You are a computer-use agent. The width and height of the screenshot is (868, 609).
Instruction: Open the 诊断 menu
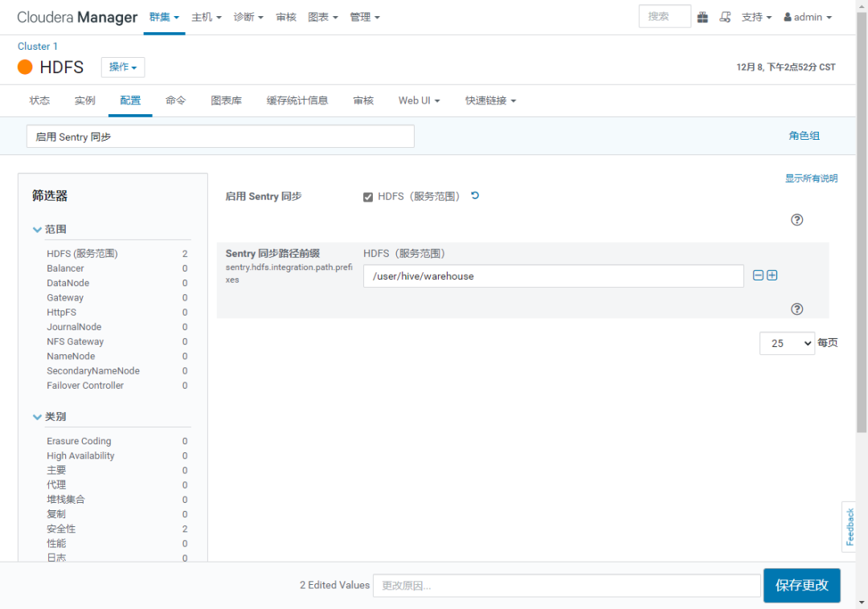pos(248,17)
